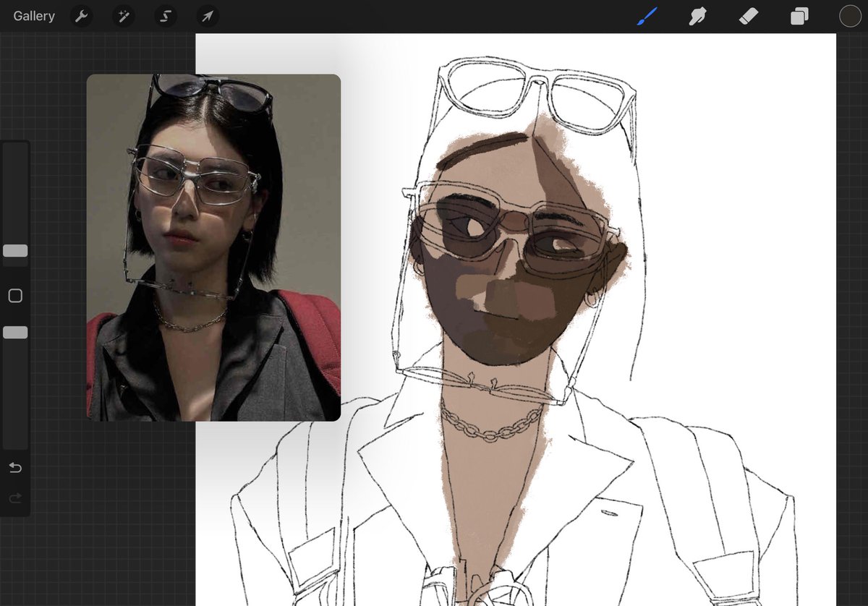Open the active color picker circle
Viewport: 868px width, 606px height.
[x=850, y=16]
